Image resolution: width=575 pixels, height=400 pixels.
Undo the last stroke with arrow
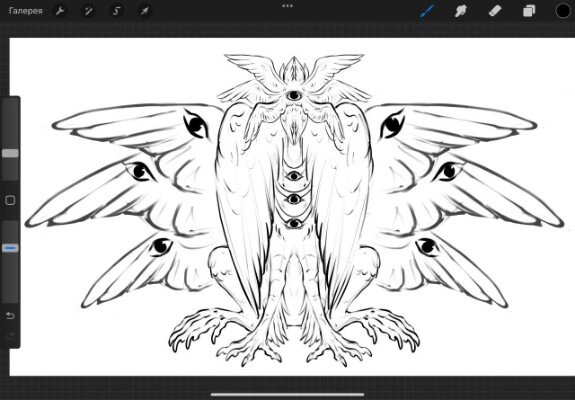(10, 316)
